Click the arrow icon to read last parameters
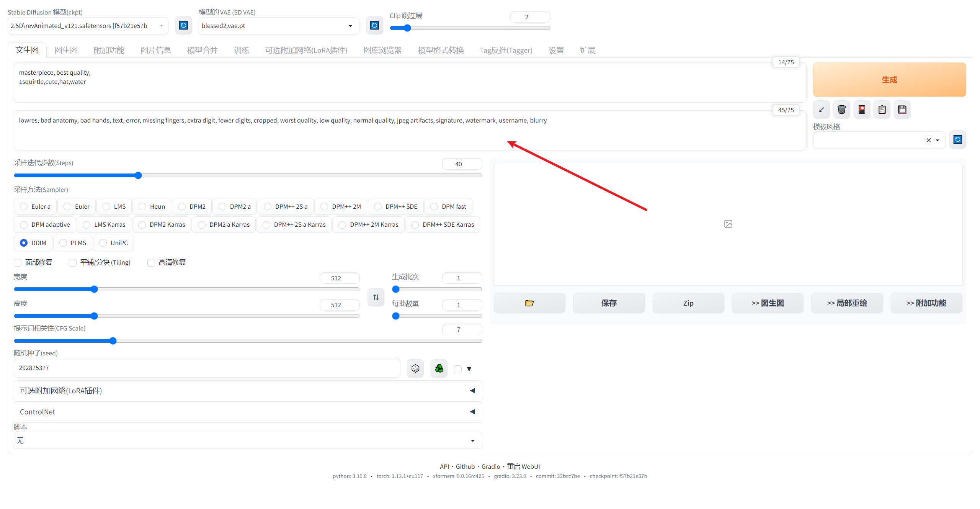The height and width of the screenshot is (509, 980). click(821, 110)
